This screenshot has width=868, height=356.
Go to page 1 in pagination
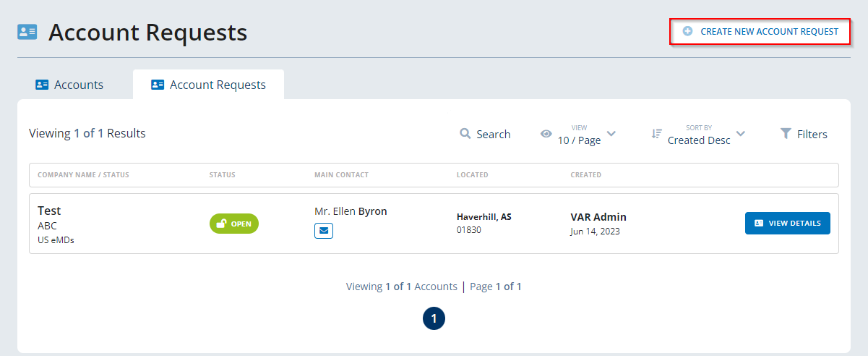coord(434,318)
